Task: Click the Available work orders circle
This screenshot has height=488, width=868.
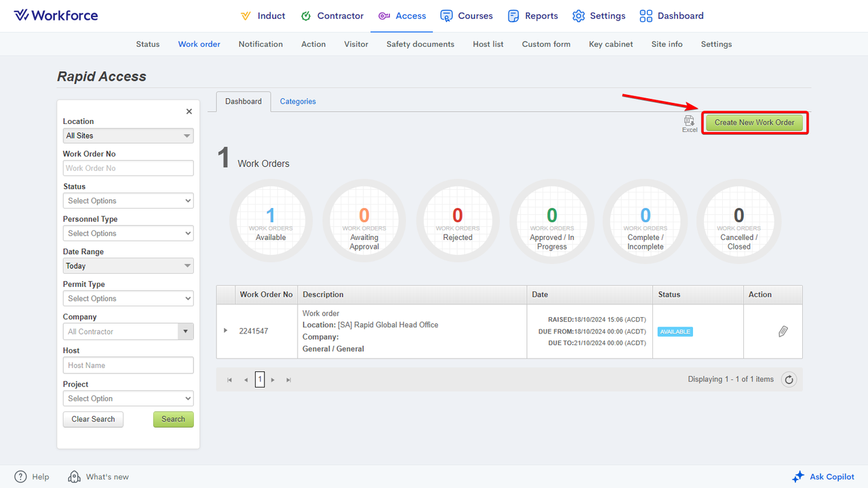Action: tap(271, 221)
